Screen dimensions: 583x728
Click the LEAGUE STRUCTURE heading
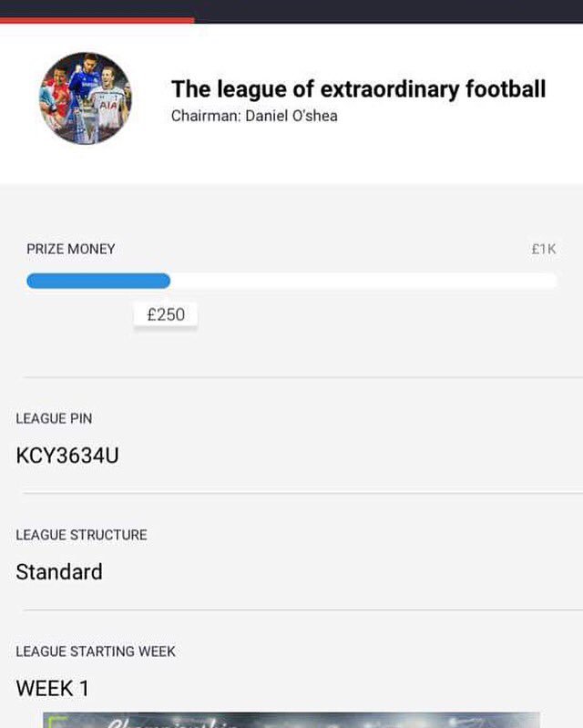tap(81, 535)
